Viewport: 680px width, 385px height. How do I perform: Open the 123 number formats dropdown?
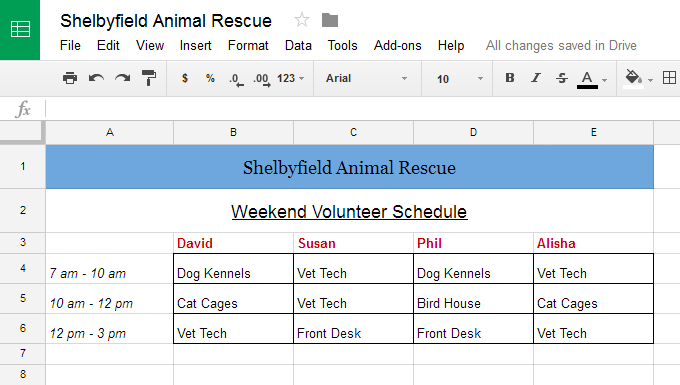tap(291, 78)
